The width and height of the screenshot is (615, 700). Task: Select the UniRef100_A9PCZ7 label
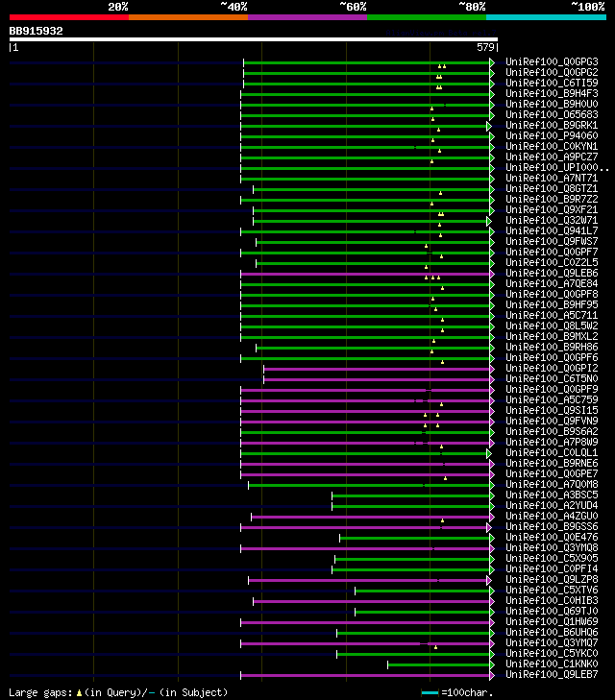(x=552, y=157)
